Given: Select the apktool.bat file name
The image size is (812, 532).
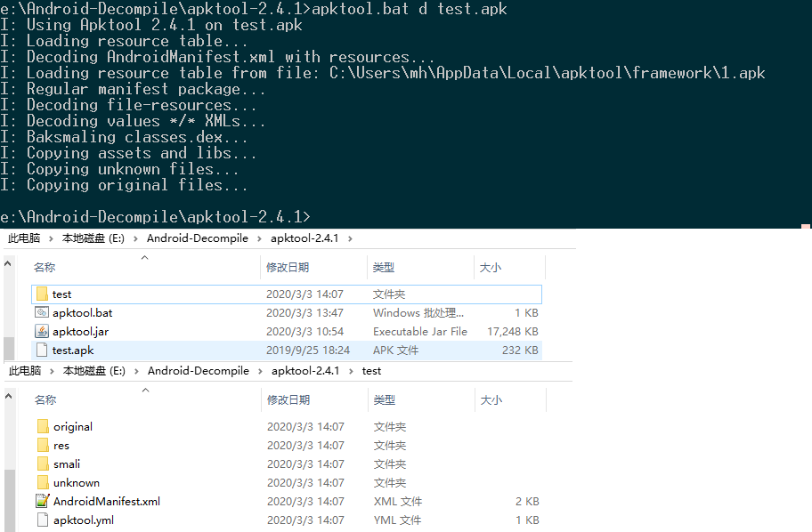Looking at the screenshot, I should tap(82, 312).
